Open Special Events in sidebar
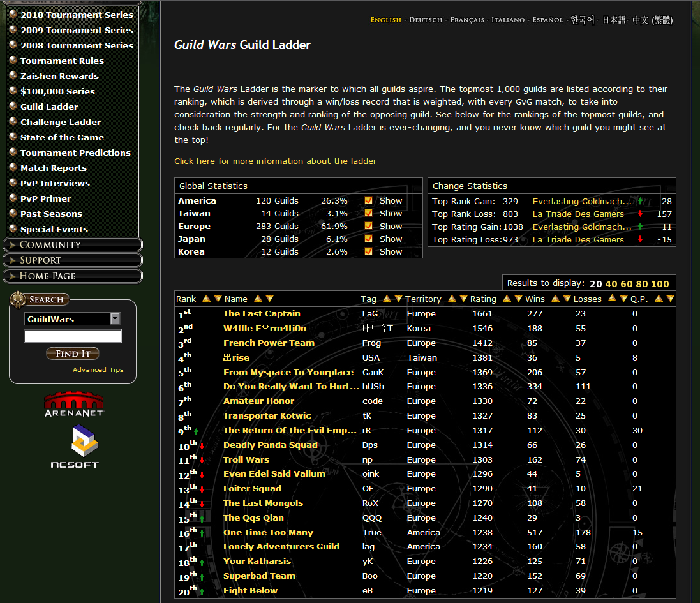This screenshot has height=603, width=700. pyautogui.click(x=54, y=230)
